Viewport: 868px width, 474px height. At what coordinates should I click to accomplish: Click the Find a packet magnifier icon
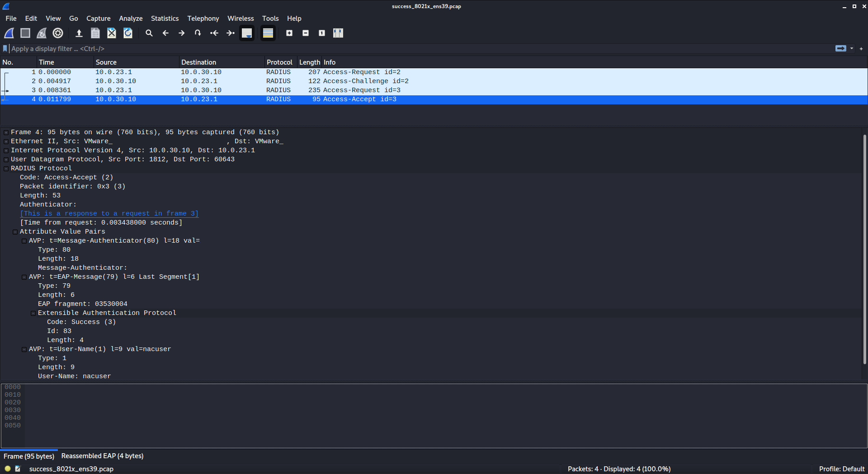(149, 33)
